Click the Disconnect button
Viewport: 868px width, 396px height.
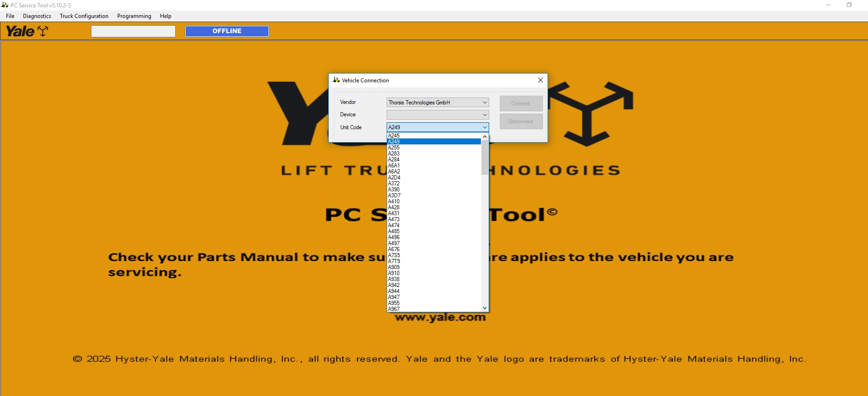tap(521, 121)
